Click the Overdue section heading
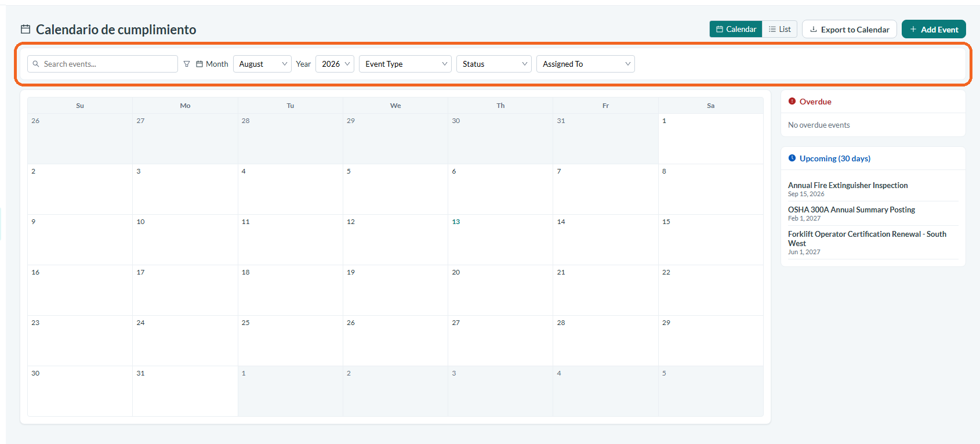The height and width of the screenshot is (444, 980). 815,102
